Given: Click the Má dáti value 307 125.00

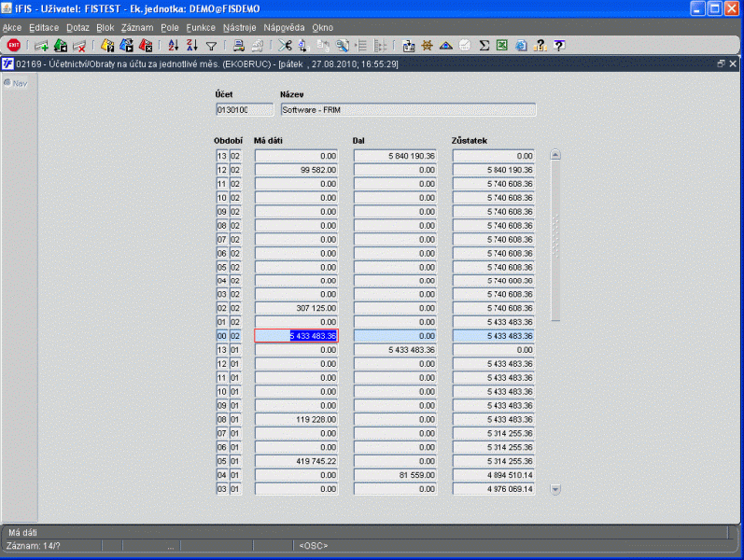Looking at the screenshot, I should click(x=296, y=308).
